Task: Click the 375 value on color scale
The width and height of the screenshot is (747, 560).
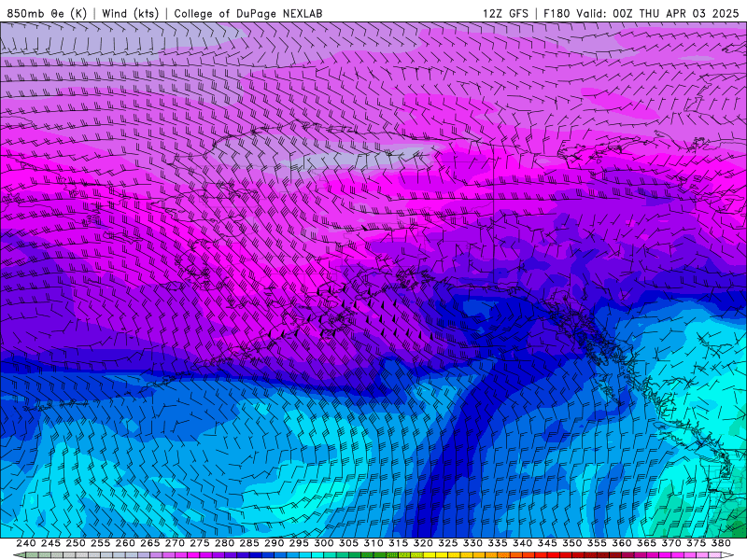Action: [x=696, y=543]
